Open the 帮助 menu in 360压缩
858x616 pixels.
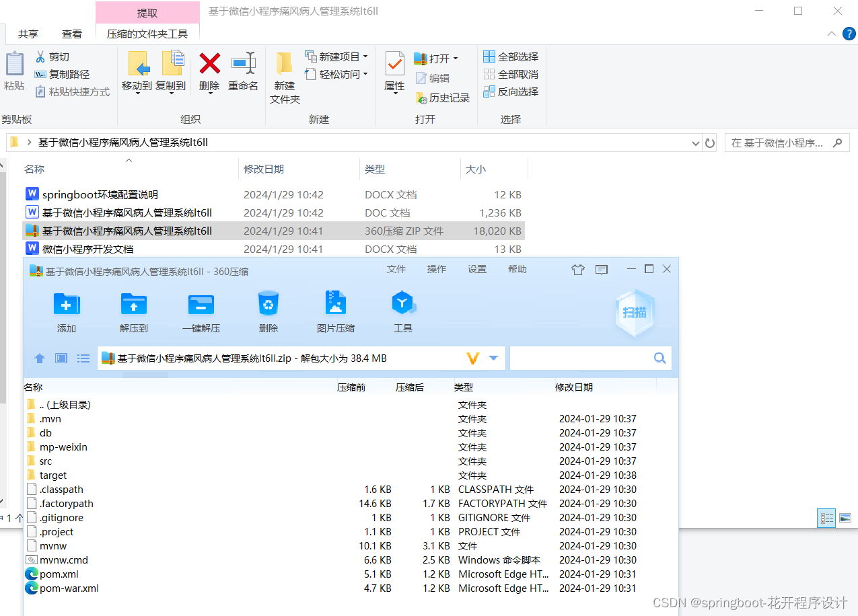[x=517, y=269]
